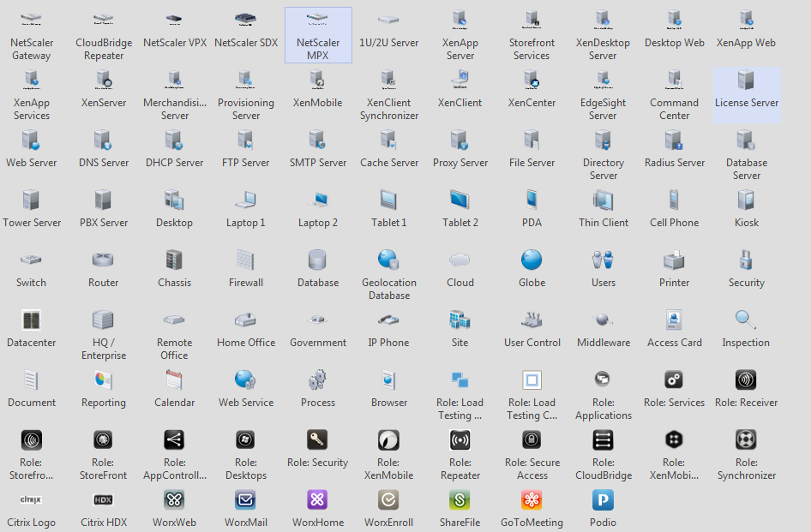The image size is (811, 532).
Task: Choose the Datacenter icon
Action: click(x=32, y=320)
